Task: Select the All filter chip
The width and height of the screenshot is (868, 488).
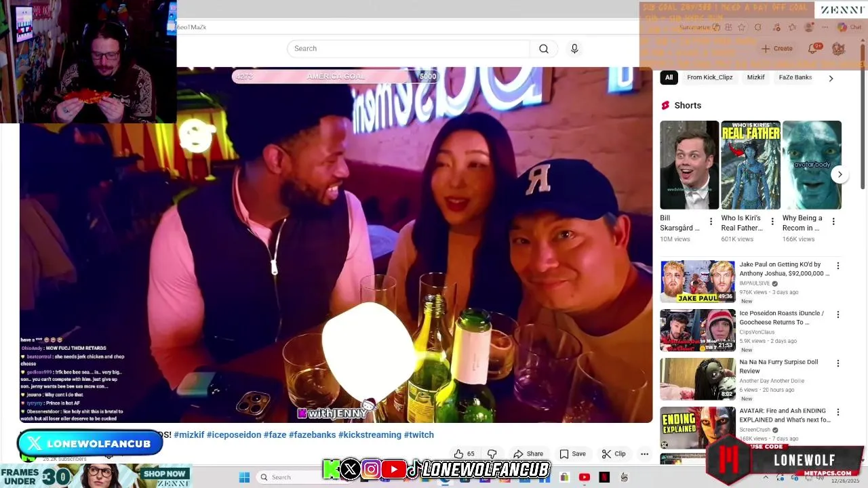Action: [x=669, y=77]
